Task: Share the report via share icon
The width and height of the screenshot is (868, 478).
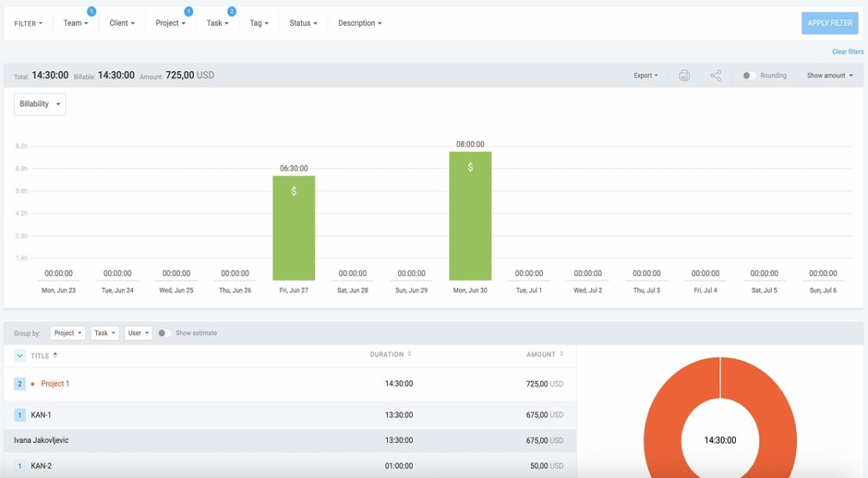Action: pos(716,76)
